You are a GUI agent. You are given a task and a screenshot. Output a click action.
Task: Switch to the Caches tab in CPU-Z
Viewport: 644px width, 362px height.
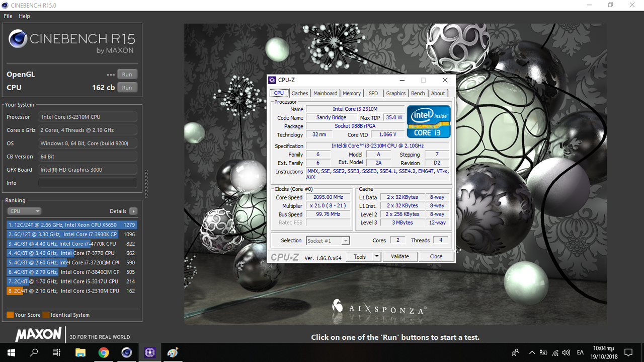pos(300,93)
